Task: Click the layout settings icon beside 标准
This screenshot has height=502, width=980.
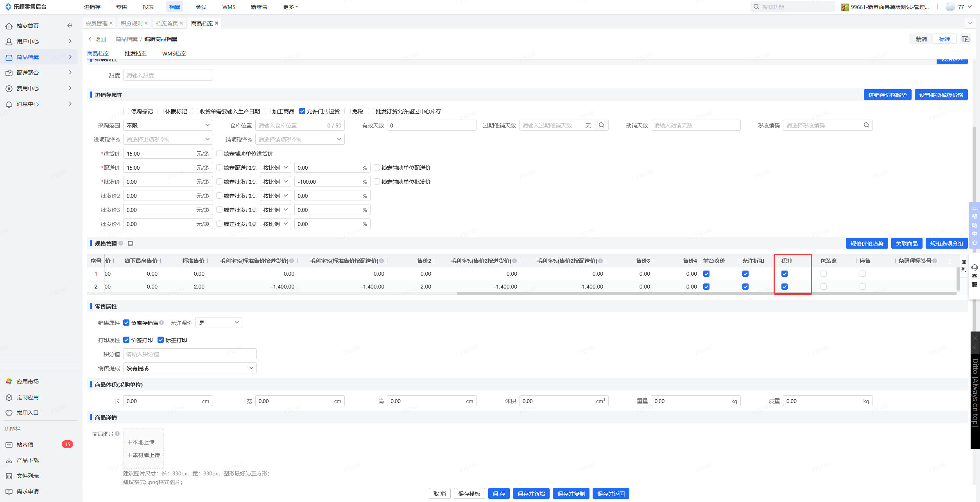Action: point(966,39)
